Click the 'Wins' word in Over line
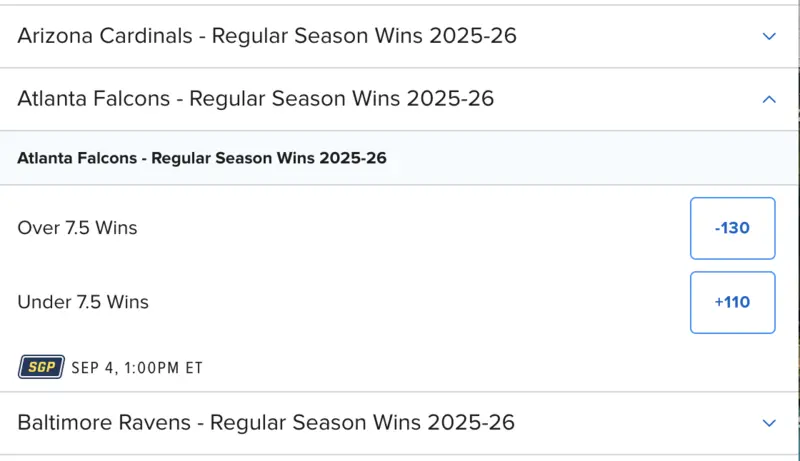800x461 pixels. (116, 228)
